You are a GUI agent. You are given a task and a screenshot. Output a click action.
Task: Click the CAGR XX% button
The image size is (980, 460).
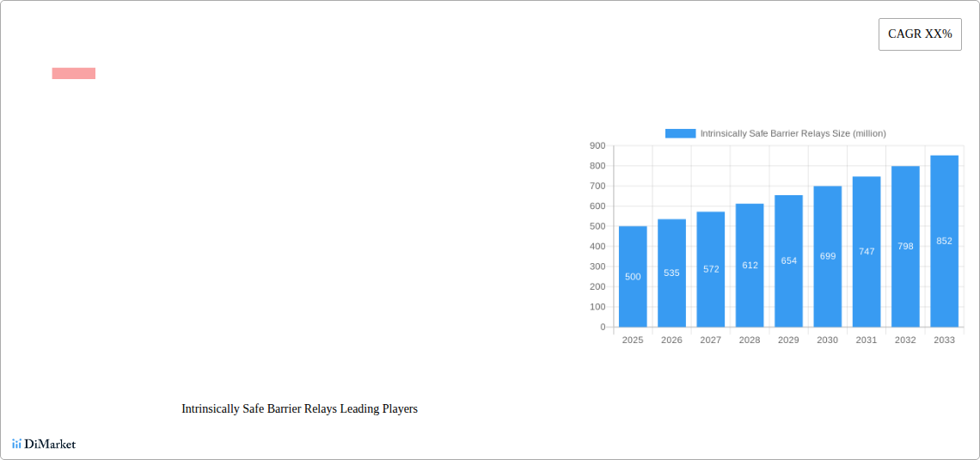point(919,34)
